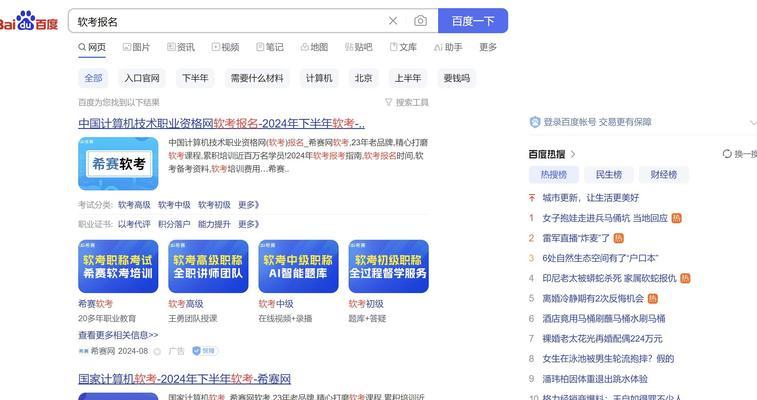This screenshot has height=400, width=757.
Task: Choose the 下半年 filter chip
Action: [x=195, y=78]
